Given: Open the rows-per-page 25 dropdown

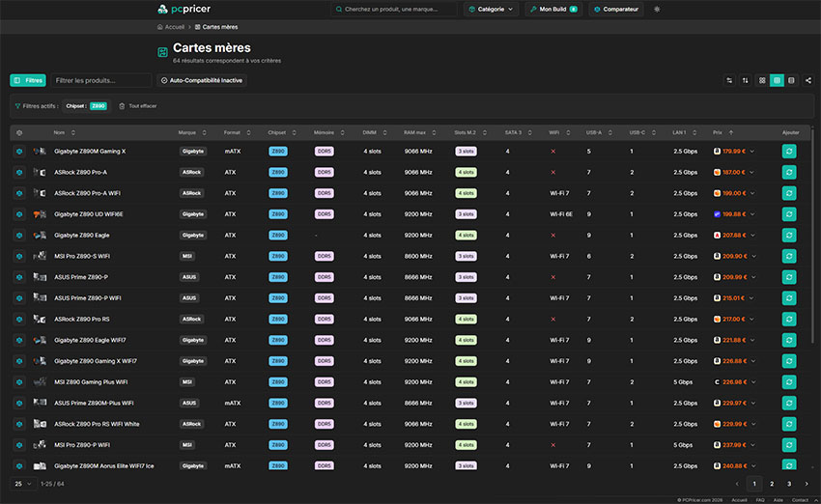Looking at the screenshot, I should click(x=22, y=483).
